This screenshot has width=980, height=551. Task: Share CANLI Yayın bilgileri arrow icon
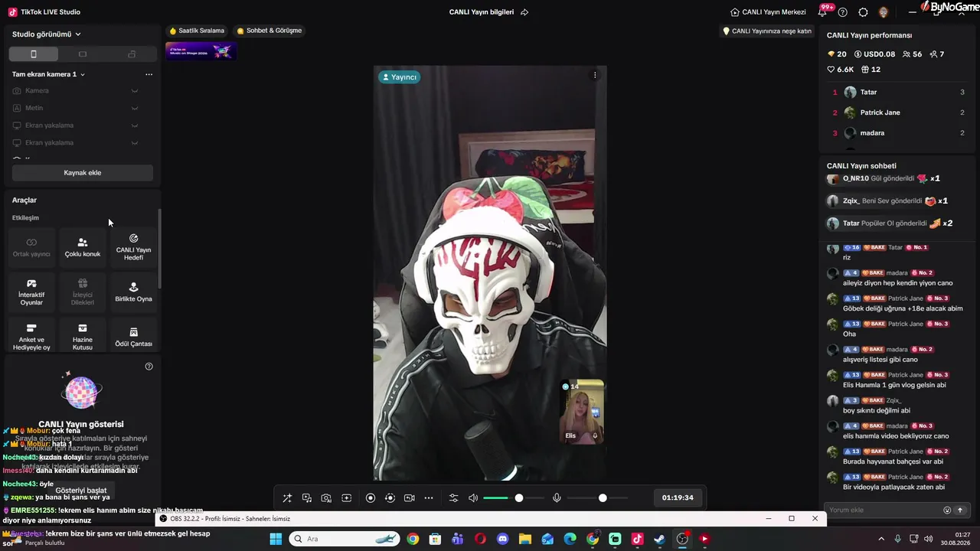[524, 12]
